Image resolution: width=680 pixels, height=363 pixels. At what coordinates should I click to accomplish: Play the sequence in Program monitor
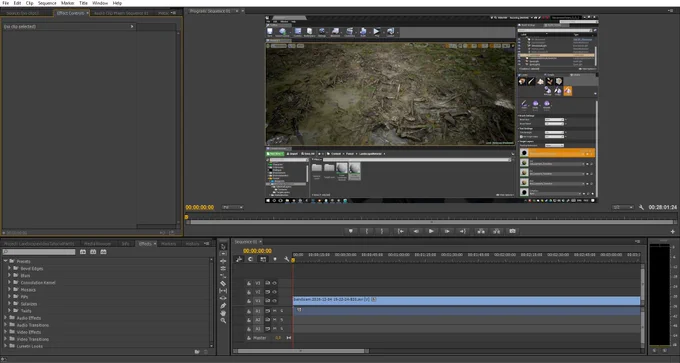tap(431, 231)
